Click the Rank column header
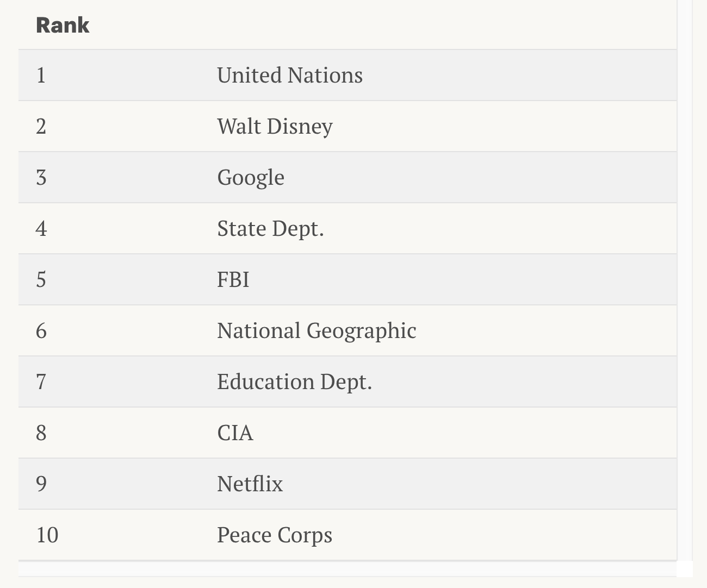 click(x=63, y=26)
